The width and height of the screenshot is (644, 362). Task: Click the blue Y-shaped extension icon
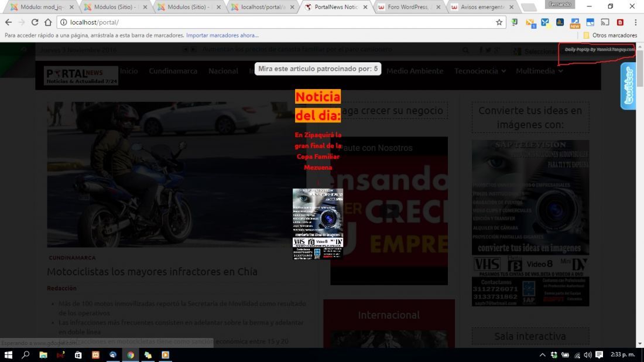click(x=545, y=22)
